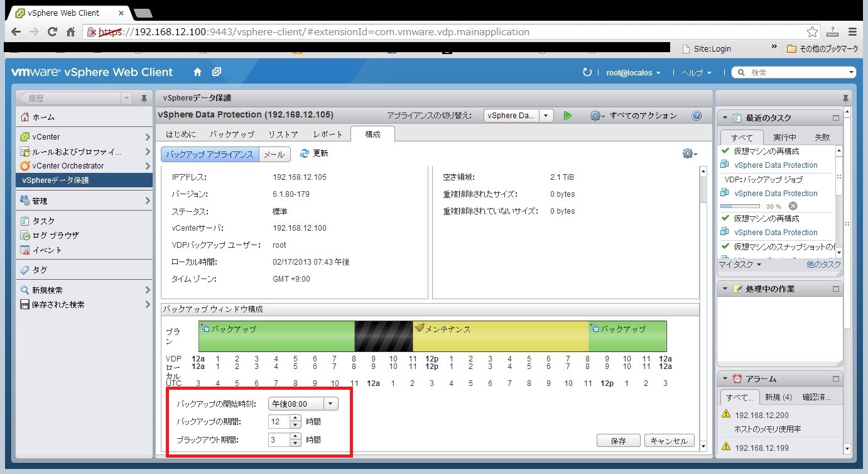Open イベント in navigation

click(x=84, y=250)
